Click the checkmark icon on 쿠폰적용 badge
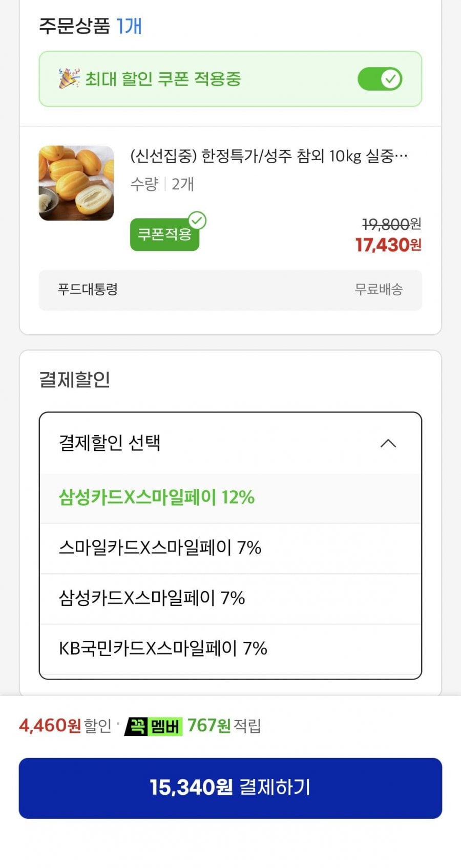 pos(197,221)
